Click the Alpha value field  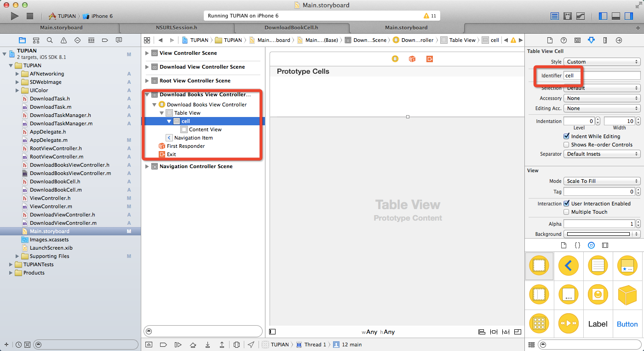click(x=599, y=224)
